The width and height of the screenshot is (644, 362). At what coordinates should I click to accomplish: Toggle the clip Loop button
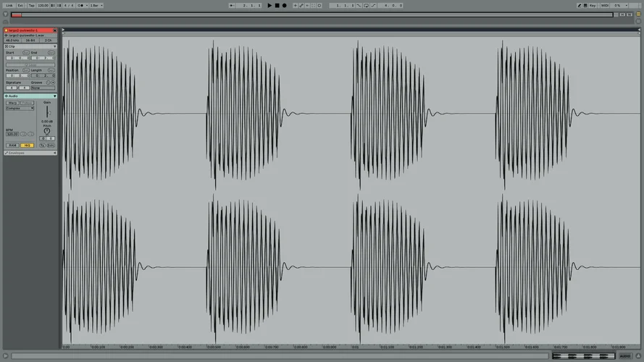click(30, 65)
